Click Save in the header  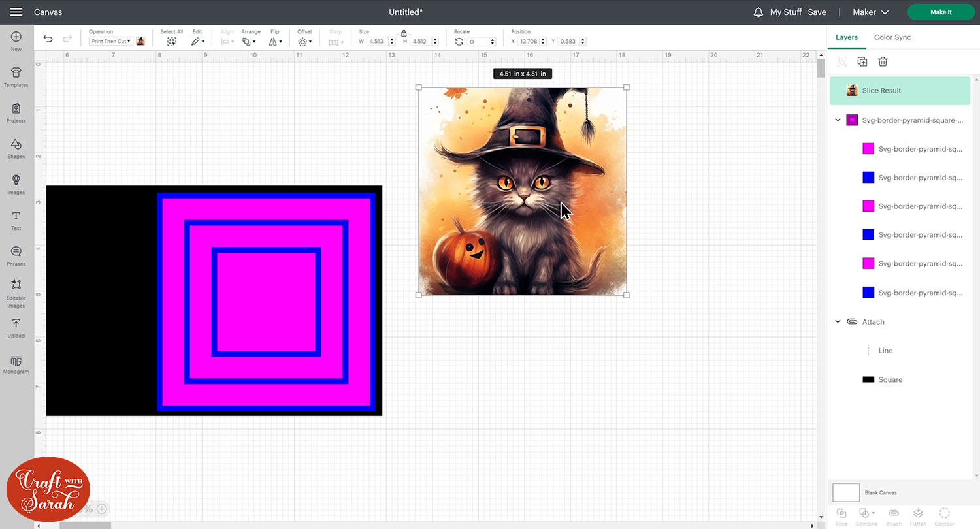click(817, 12)
